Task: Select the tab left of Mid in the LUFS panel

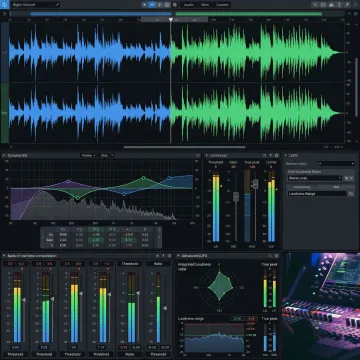Action: [303, 187]
